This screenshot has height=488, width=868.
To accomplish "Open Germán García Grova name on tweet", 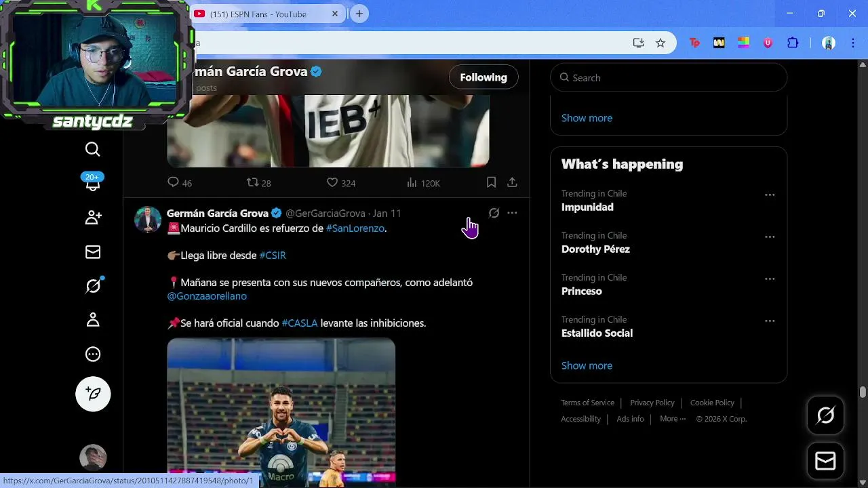I will [218, 213].
